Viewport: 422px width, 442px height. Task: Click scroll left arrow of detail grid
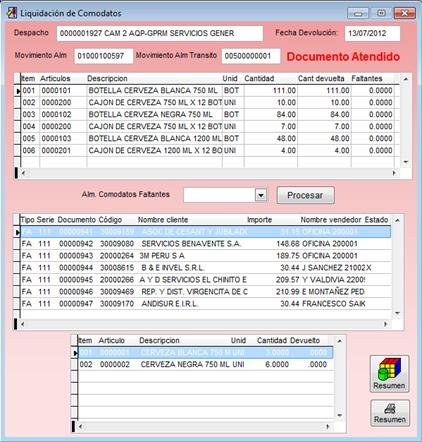point(80,426)
